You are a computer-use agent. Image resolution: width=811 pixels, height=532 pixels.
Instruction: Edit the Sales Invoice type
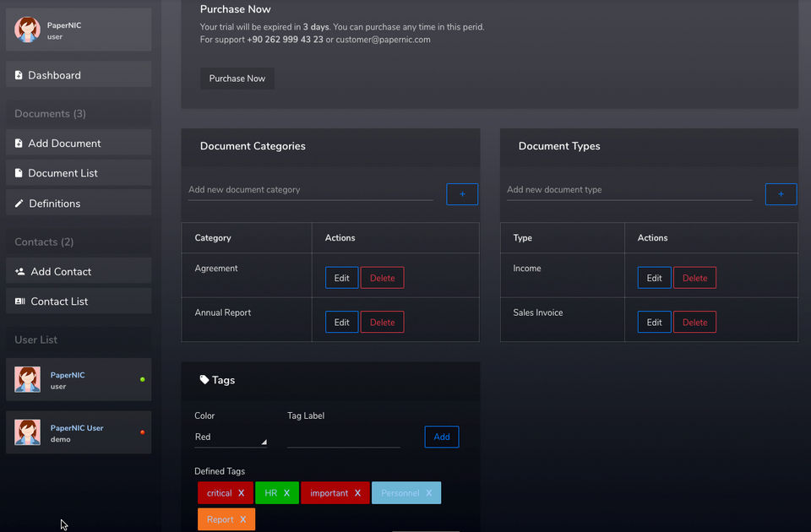654,322
